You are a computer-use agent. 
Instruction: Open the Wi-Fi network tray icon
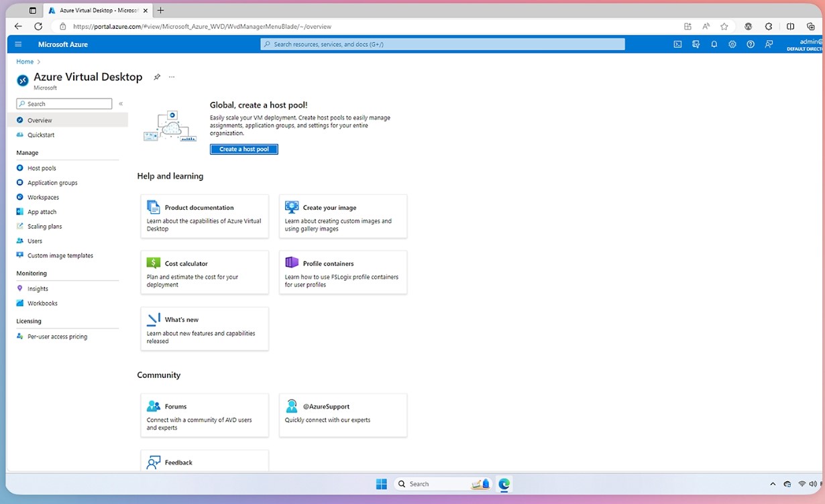coord(802,484)
